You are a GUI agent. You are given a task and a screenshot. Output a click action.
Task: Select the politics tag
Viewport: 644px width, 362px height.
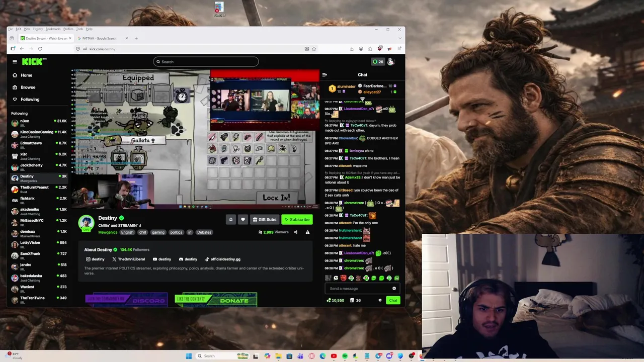click(176, 232)
